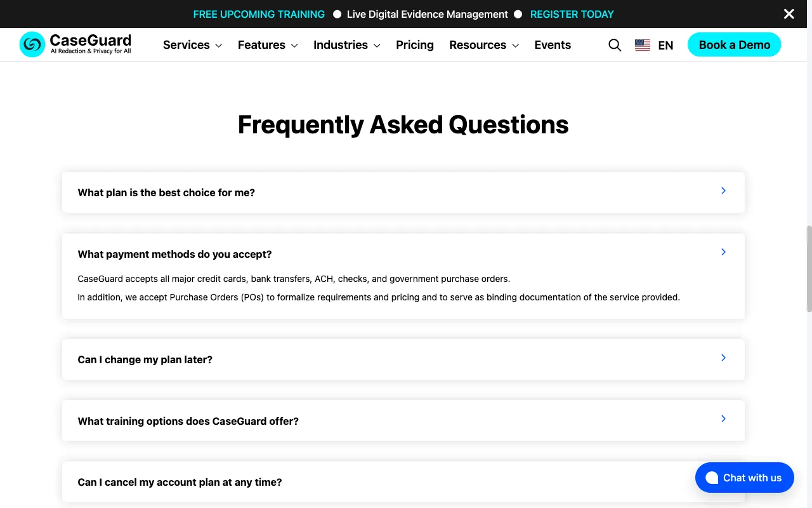This screenshot has height=508, width=812.
Task: Click the chat bubble icon in Chat with us
Action: [712, 478]
